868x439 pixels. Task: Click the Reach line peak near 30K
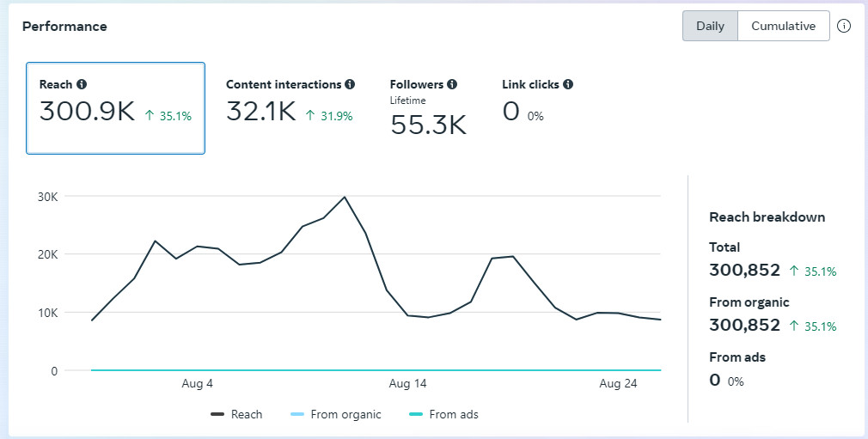click(345, 197)
